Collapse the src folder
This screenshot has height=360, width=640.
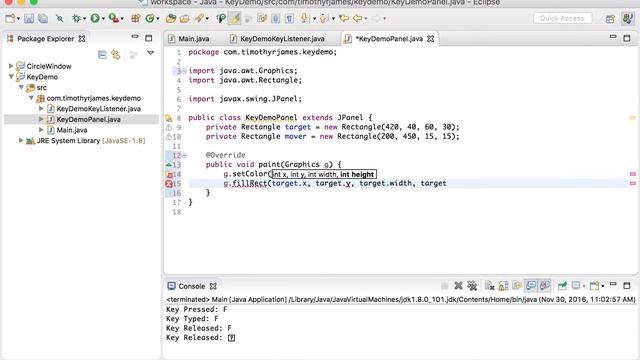[x=21, y=87]
